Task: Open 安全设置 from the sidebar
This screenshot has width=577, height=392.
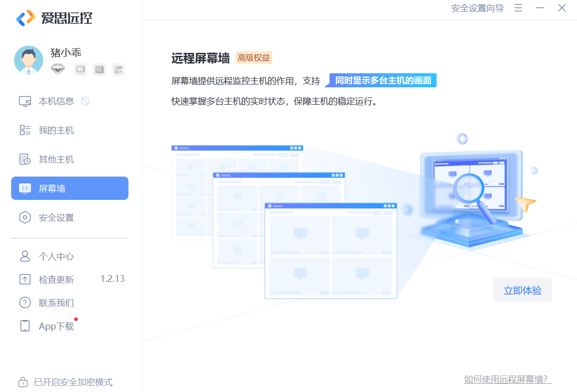Action: tap(56, 217)
